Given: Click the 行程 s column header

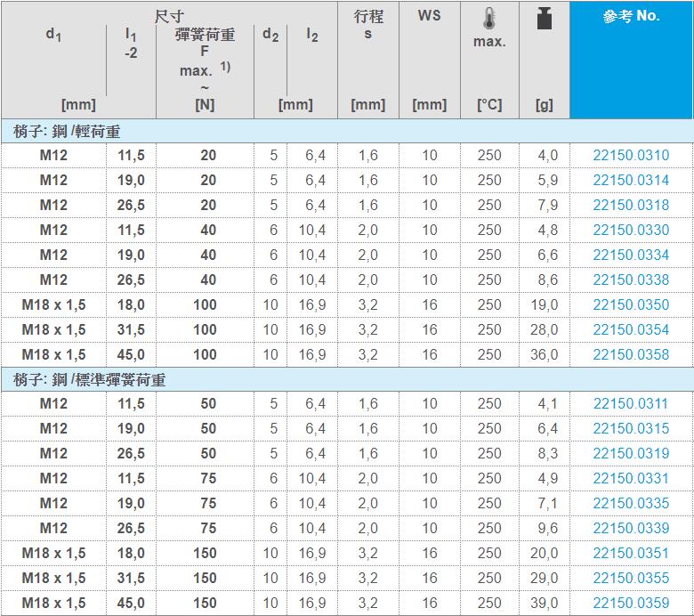Looking at the screenshot, I should tap(367, 25).
